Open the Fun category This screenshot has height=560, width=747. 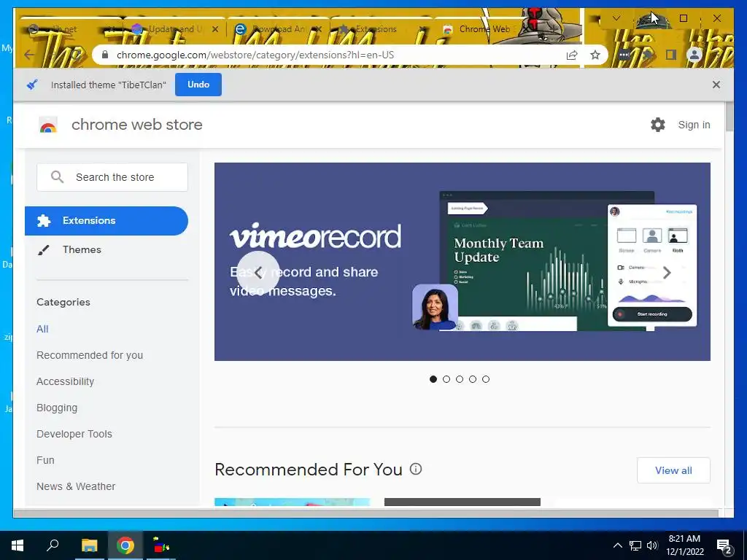coord(45,460)
